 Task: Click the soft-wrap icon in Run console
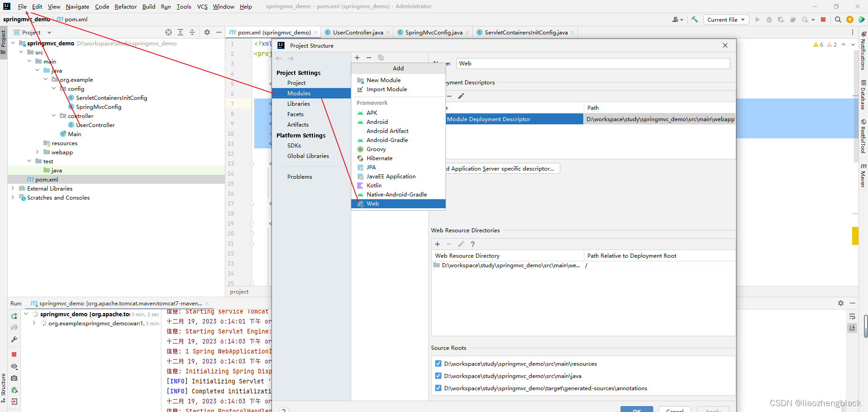tap(852, 316)
